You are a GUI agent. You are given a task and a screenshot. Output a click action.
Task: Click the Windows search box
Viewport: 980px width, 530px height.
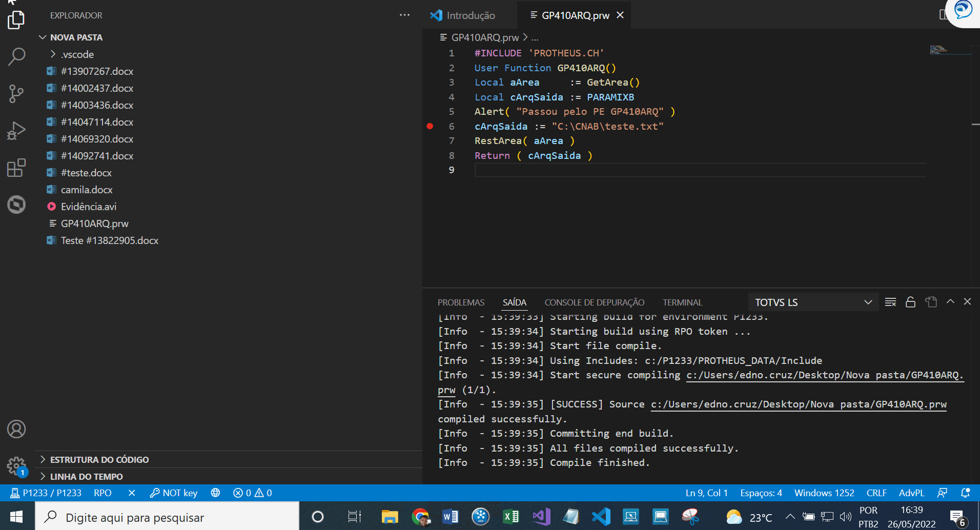(167, 517)
